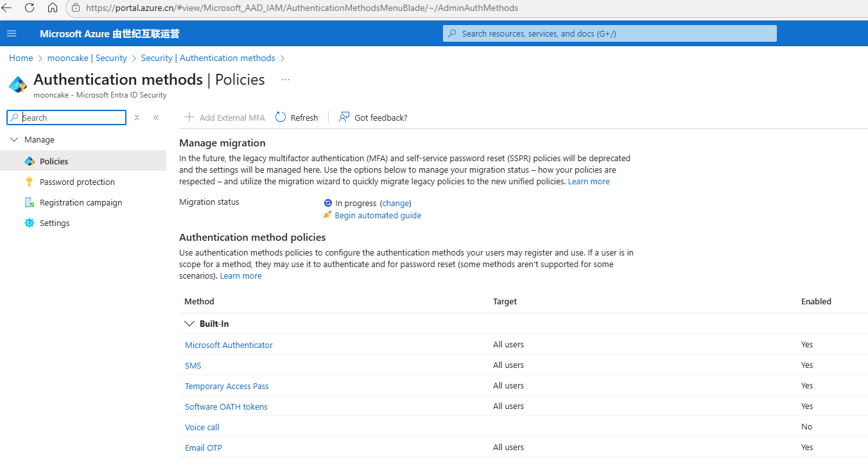Click the browser home icon
Viewport: 868px width, 470px height.
click(x=53, y=8)
